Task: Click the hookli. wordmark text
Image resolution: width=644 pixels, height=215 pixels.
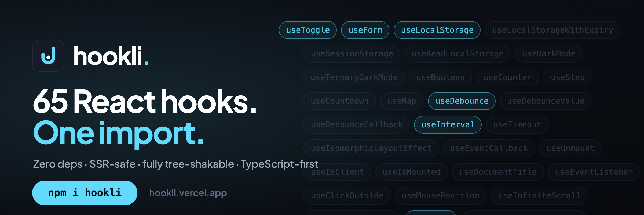Action: (x=111, y=56)
